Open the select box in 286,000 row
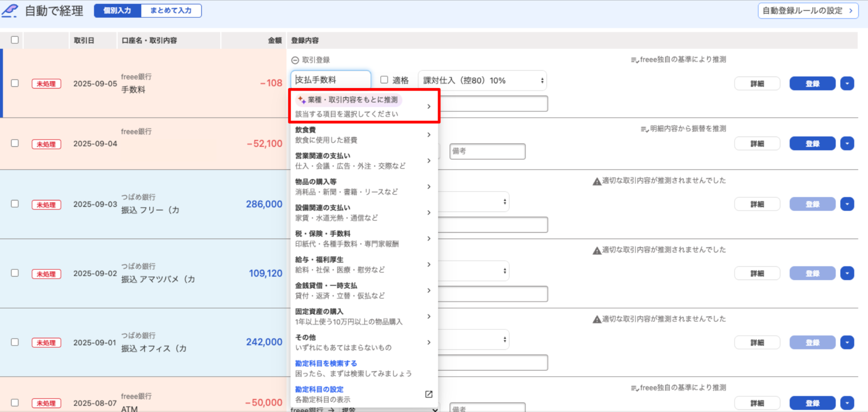This screenshot has height=412, width=868. 474,202
